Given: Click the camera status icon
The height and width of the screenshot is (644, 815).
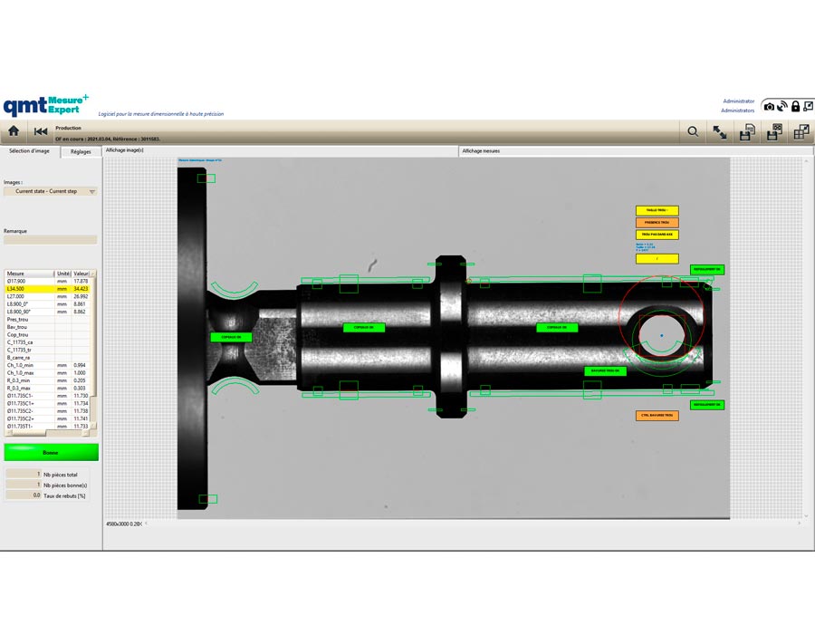Looking at the screenshot, I should (770, 106).
